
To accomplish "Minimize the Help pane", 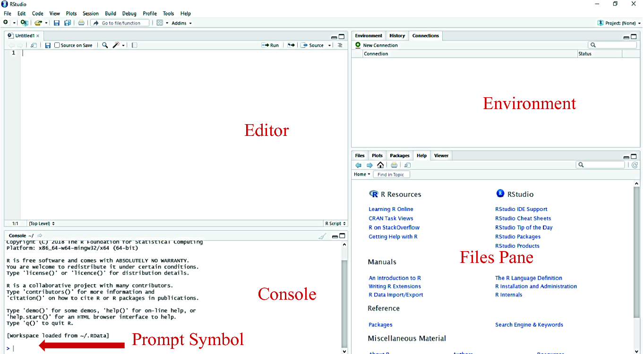I will tap(627, 157).
